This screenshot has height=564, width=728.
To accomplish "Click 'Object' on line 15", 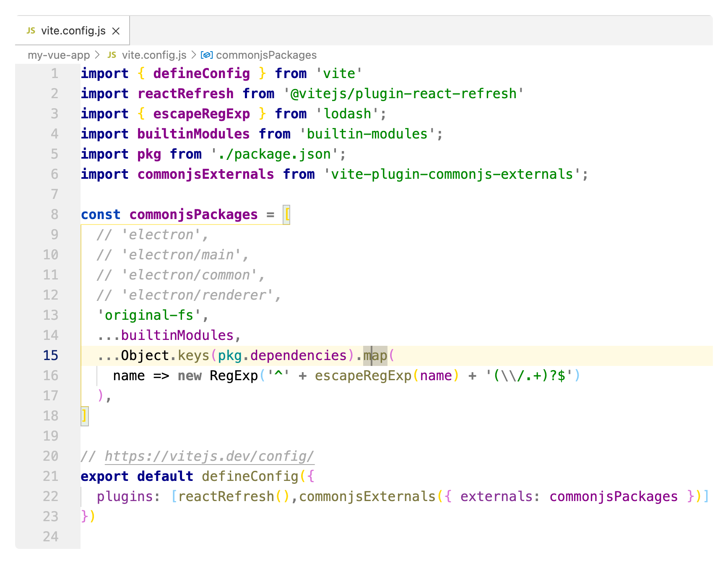I will click(x=145, y=355).
